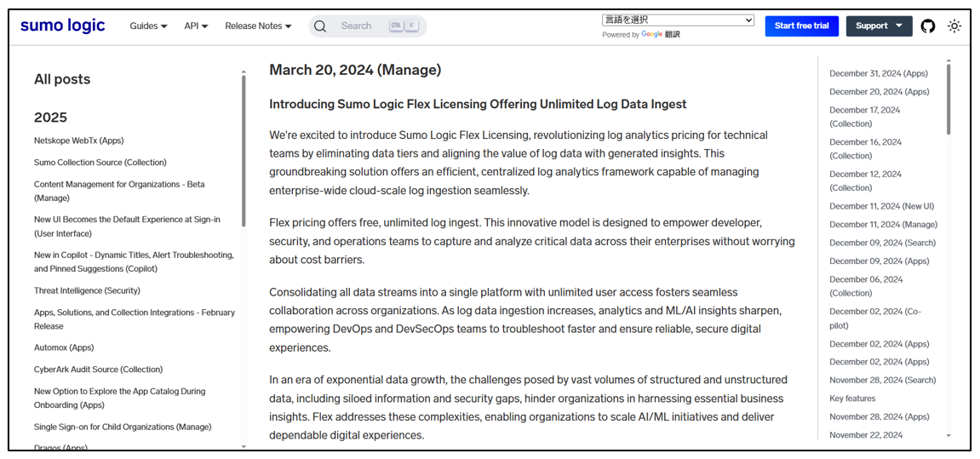Click the Start free trial button
The height and width of the screenshot is (459, 980).
click(x=802, y=26)
